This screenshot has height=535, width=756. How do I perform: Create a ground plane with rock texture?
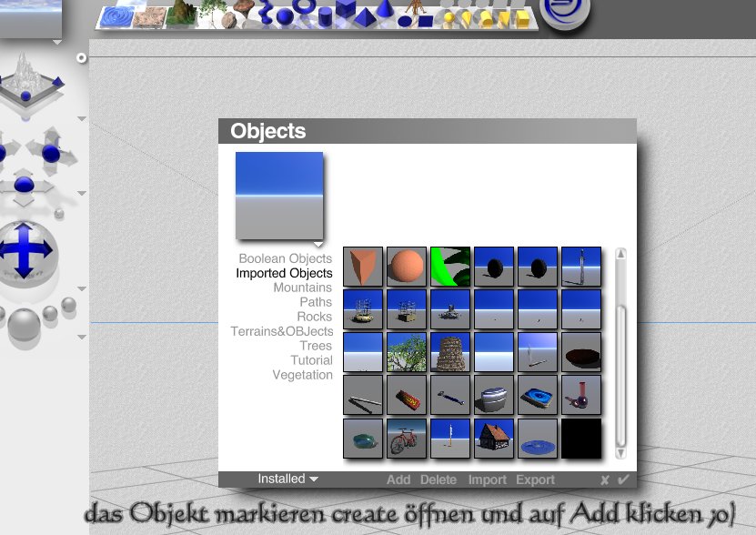pos(149,17)
